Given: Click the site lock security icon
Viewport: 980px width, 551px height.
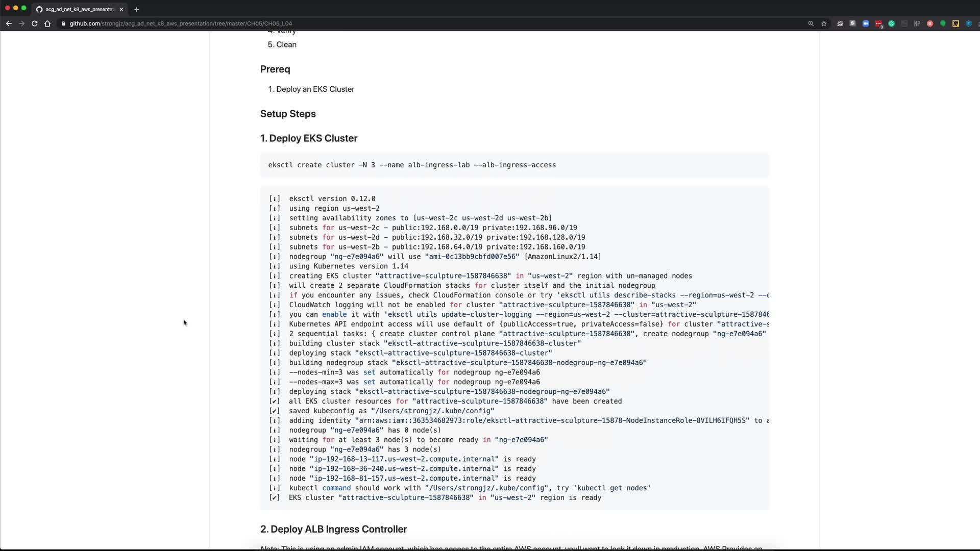Looking at the screenshot, I should point(63,23).
